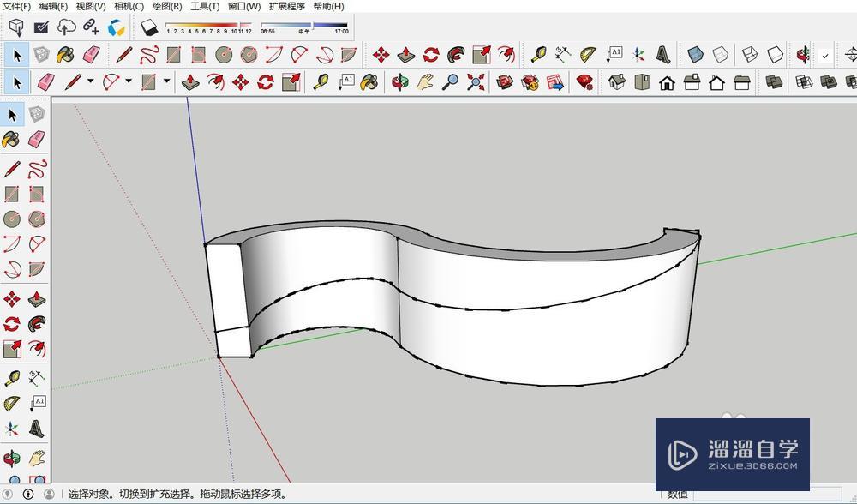Select Pan hand tool in second toolbar row
Screen dimensions: 857x504
(425, 82)
